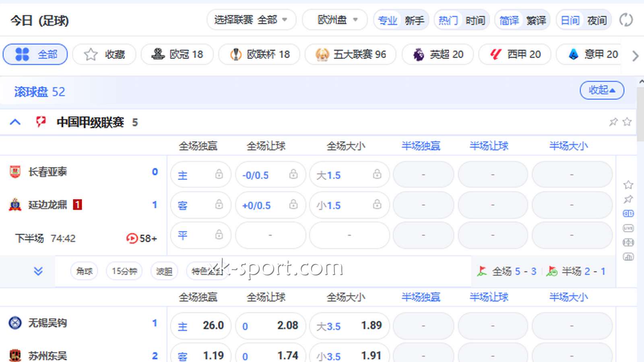644x362 pixels.
Task: Open the scoreboard icon in the match sidebar
Action: tap(628, 214)
